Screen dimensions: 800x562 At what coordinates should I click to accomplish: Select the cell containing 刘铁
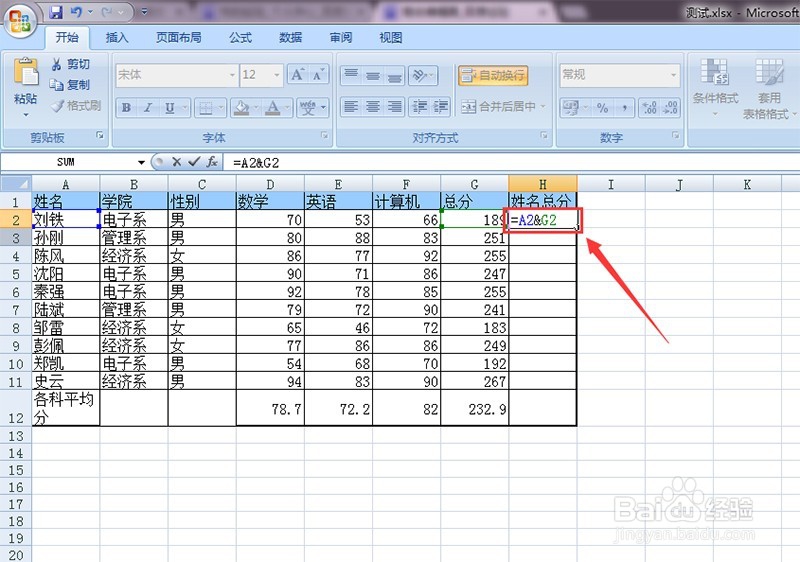click(x=66, y=219)
